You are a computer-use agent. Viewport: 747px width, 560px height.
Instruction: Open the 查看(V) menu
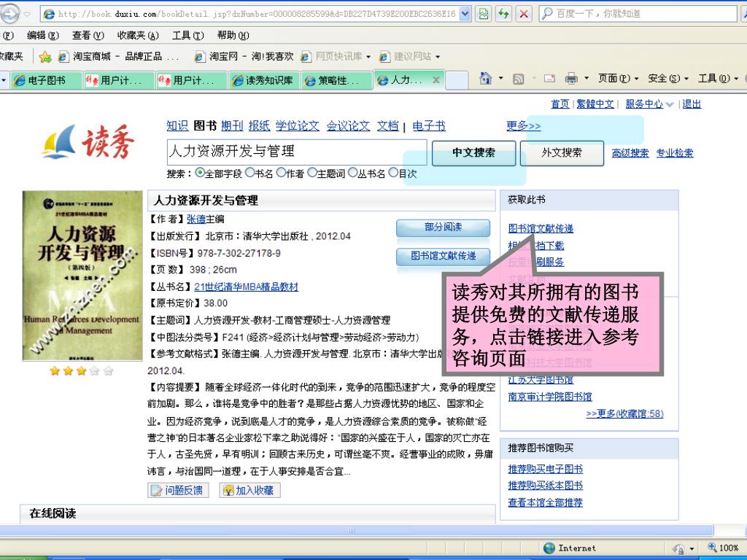88,35
